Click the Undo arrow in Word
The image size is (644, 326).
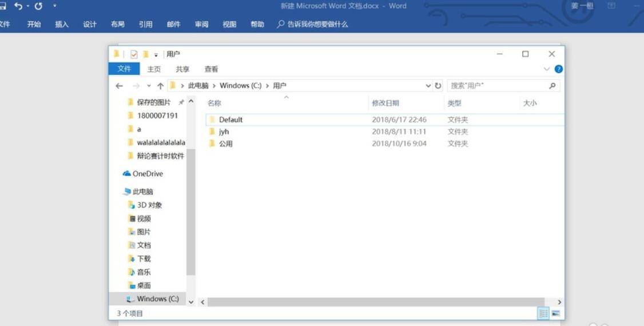click(18, 6)
